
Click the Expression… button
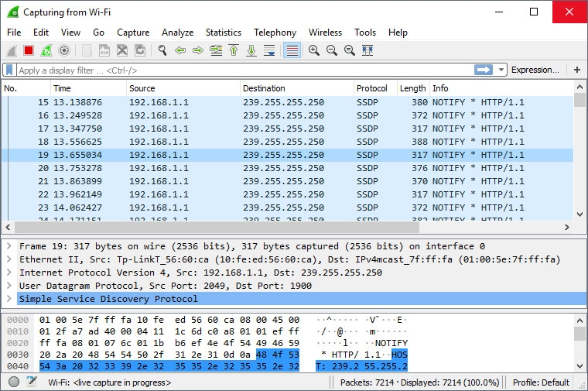coord(535,70)
